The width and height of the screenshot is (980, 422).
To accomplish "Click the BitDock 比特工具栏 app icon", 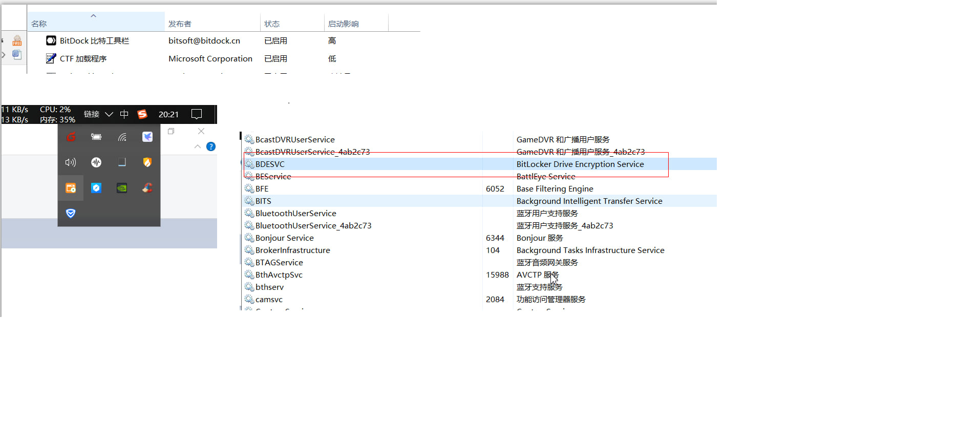I will (x=51, y=40).
